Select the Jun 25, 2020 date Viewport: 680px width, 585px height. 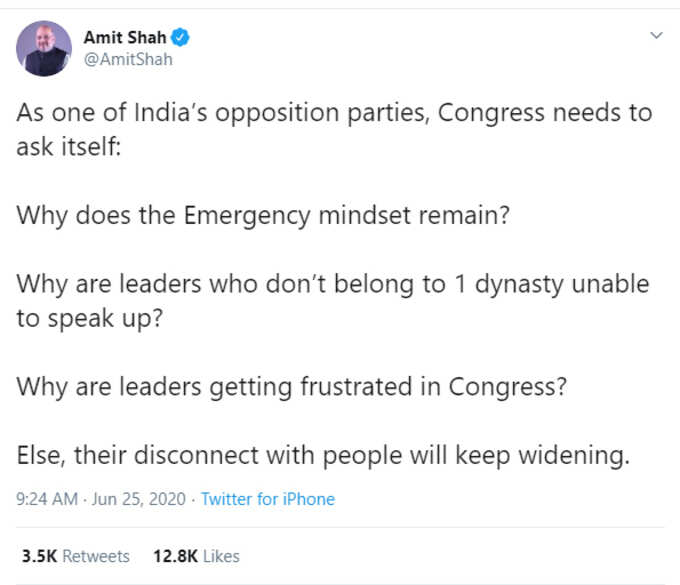pos(139,499)
